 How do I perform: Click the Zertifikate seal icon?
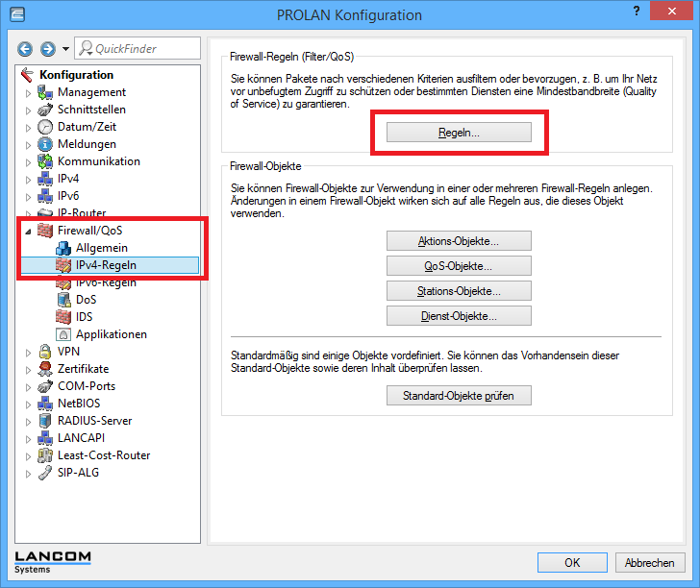(44, 369)
